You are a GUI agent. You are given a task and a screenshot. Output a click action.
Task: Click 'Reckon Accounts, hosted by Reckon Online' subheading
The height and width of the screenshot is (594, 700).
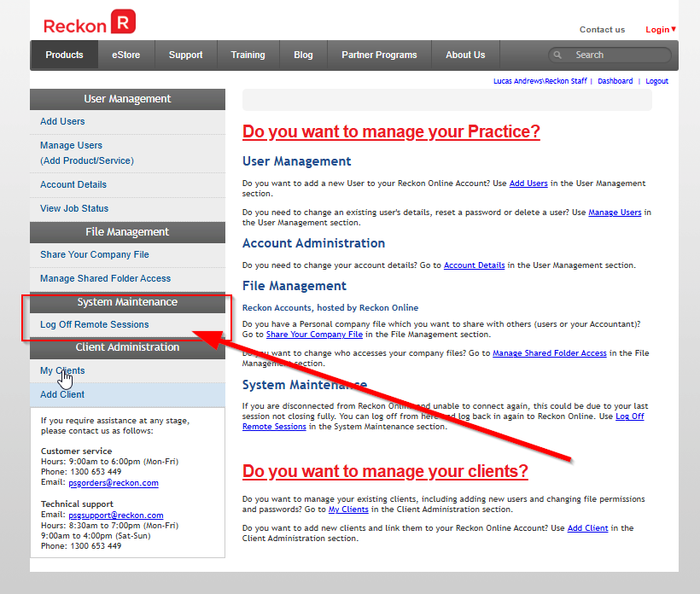coord(330,308)
